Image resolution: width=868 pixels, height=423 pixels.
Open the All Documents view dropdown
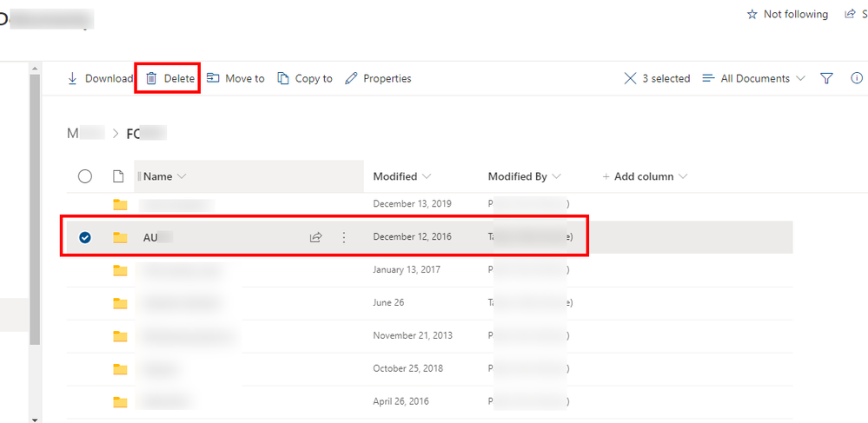[753, 78]
